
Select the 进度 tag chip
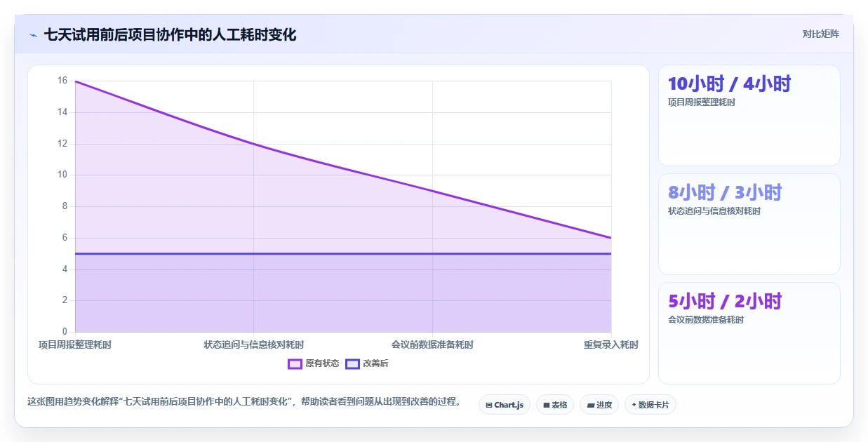click(x=599, y=405)
